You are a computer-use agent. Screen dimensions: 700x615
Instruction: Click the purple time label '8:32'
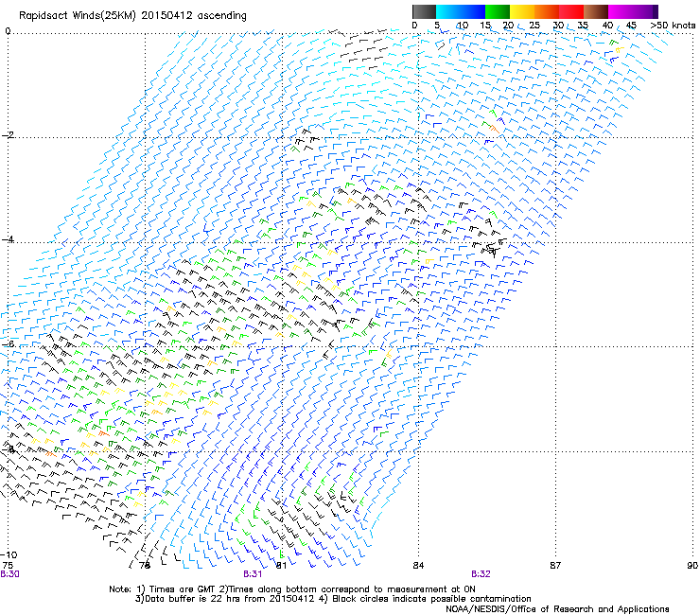pos(481,574)
